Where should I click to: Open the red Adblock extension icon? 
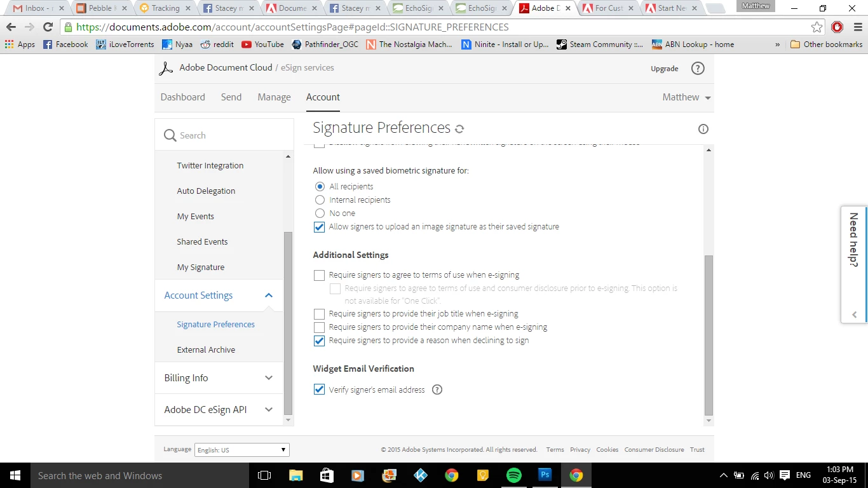point(837,27)
